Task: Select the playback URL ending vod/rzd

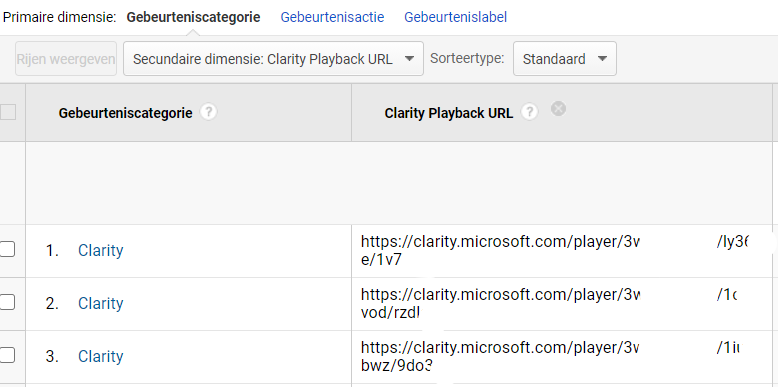Action: (x=549, y=303)
